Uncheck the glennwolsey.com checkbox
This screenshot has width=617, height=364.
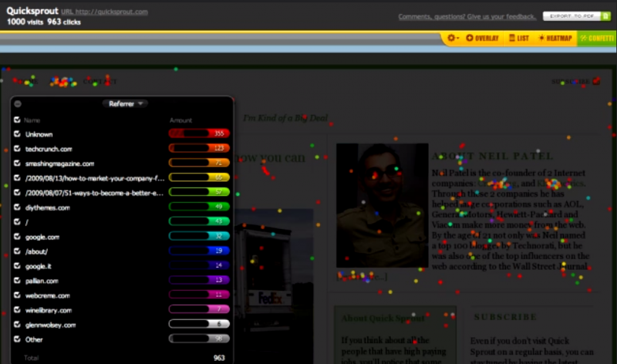tap(17, 324)
